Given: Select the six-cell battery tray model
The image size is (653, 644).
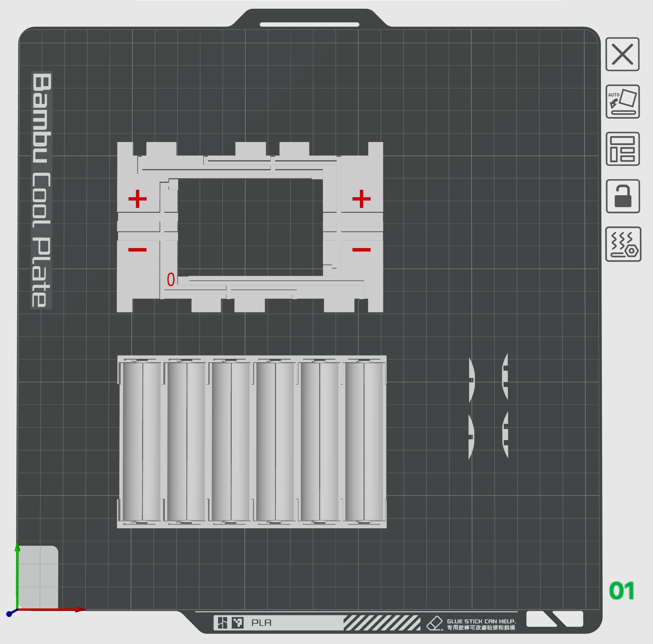Looking at the screenshot, I should click(x=252, y=441).
